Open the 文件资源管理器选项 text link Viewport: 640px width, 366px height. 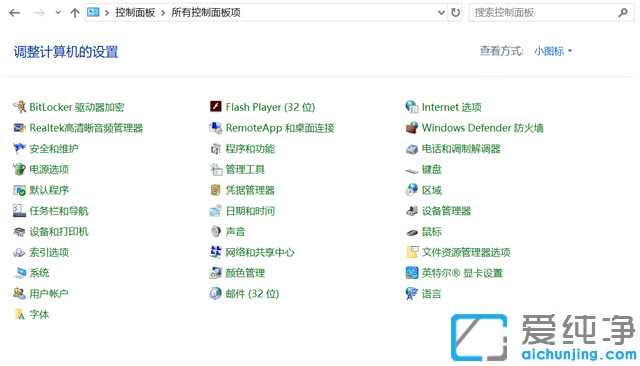[x=466, y=252]
